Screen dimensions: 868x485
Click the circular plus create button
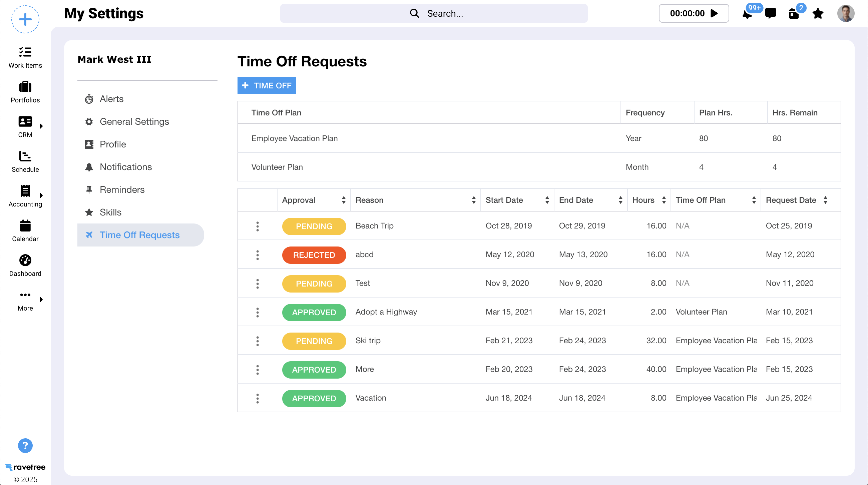point(25,19)
